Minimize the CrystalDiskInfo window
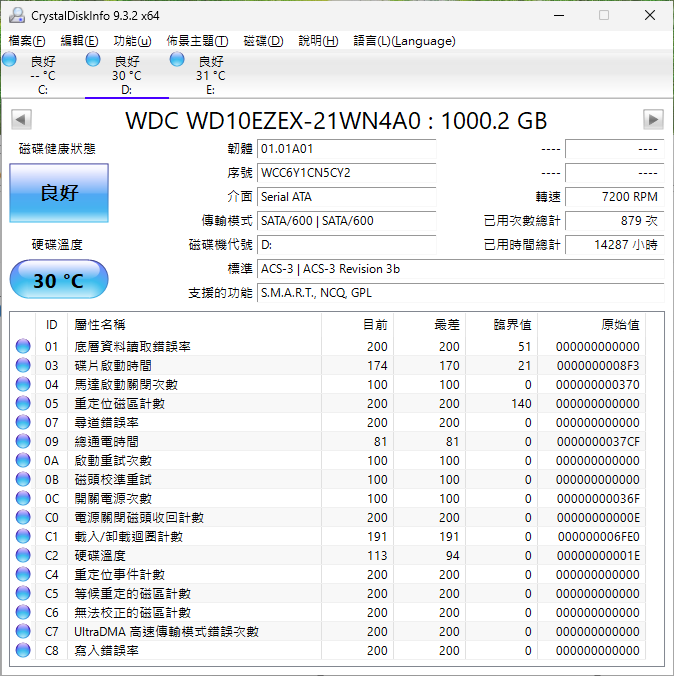The height and width of the screenshot is (676, 674). (559, 16)
